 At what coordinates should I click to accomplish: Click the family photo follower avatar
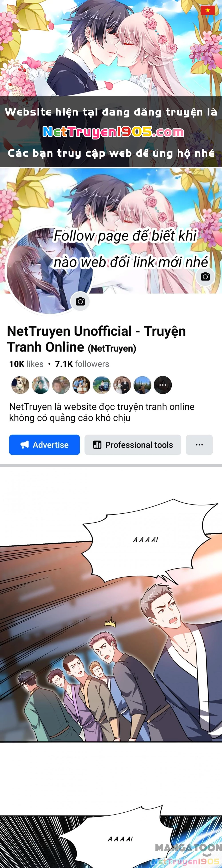(x=81, y=385)
